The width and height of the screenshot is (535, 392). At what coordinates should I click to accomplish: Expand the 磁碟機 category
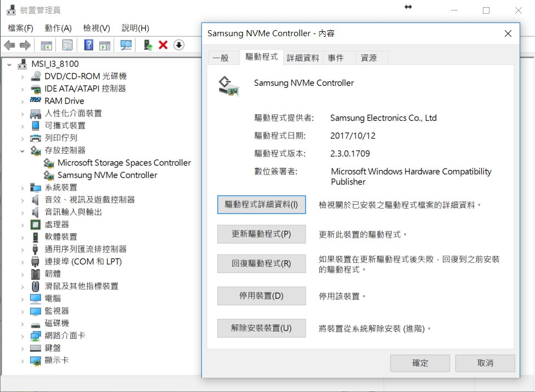pos(22,324)
